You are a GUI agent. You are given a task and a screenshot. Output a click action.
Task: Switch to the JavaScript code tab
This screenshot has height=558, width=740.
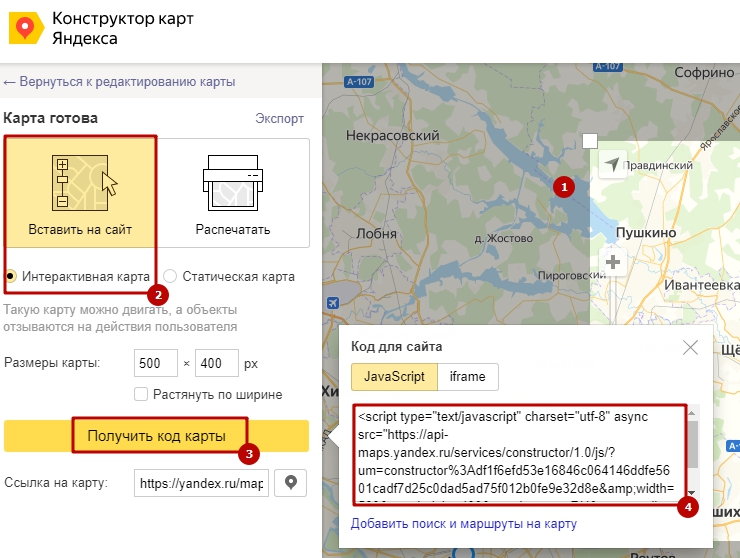tap(394, 376)
